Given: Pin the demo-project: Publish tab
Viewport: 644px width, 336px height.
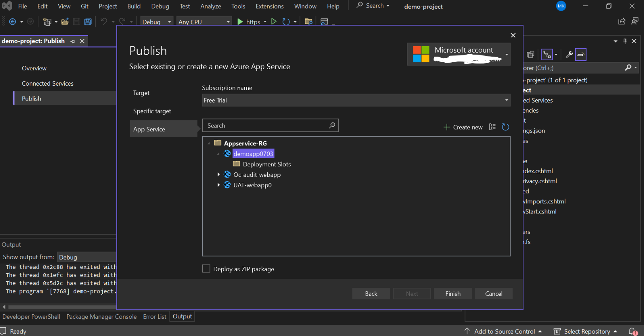Looking at the screenshot, I should pyautogui.click(x=72, y=41).
